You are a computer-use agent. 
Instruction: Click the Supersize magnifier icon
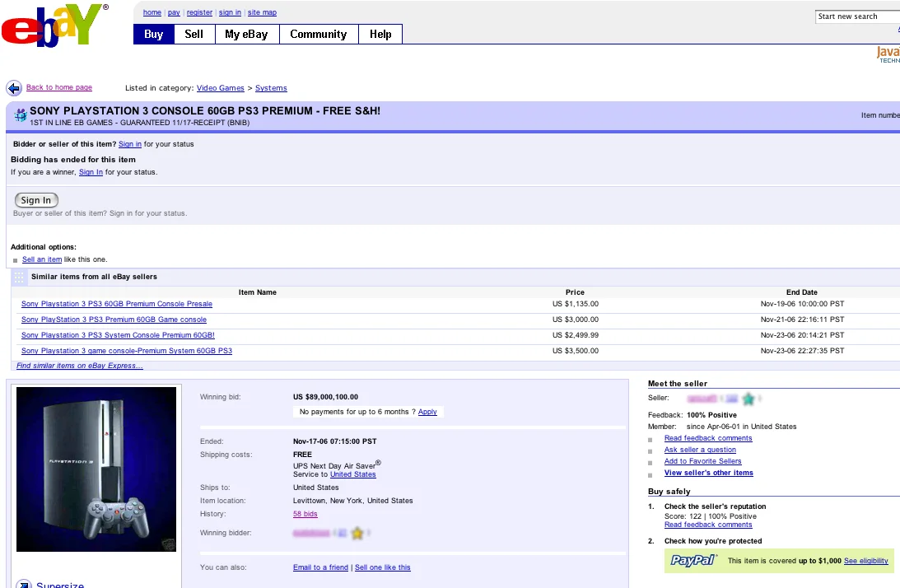click(24, 584)
